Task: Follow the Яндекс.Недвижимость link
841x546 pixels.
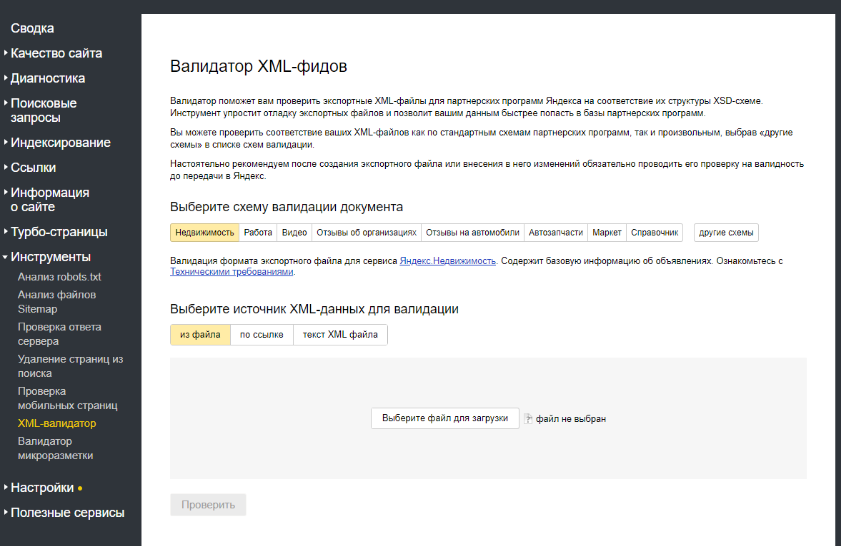Action: (x=447, y=261)
